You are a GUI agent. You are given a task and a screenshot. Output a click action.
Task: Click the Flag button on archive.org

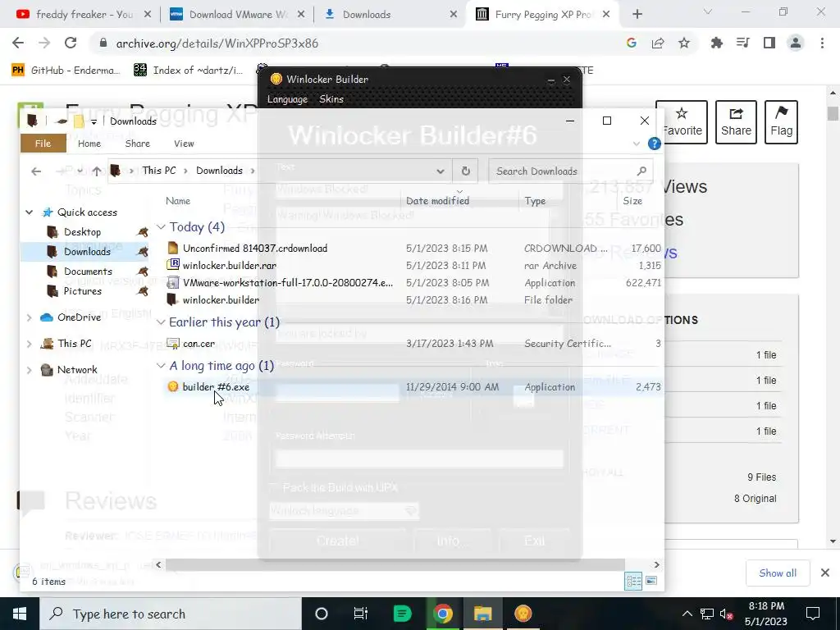781,122
